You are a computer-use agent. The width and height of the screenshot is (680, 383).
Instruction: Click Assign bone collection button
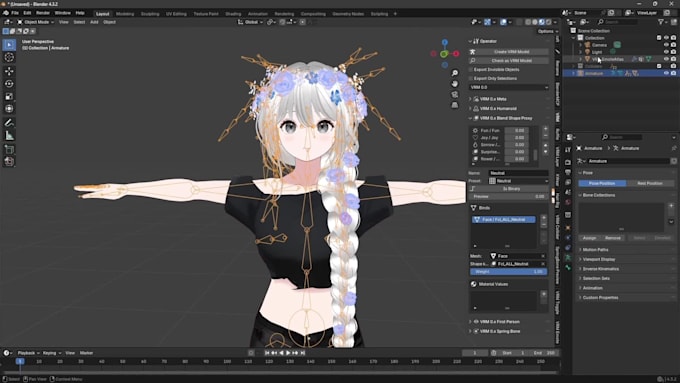tap(589, 238)
